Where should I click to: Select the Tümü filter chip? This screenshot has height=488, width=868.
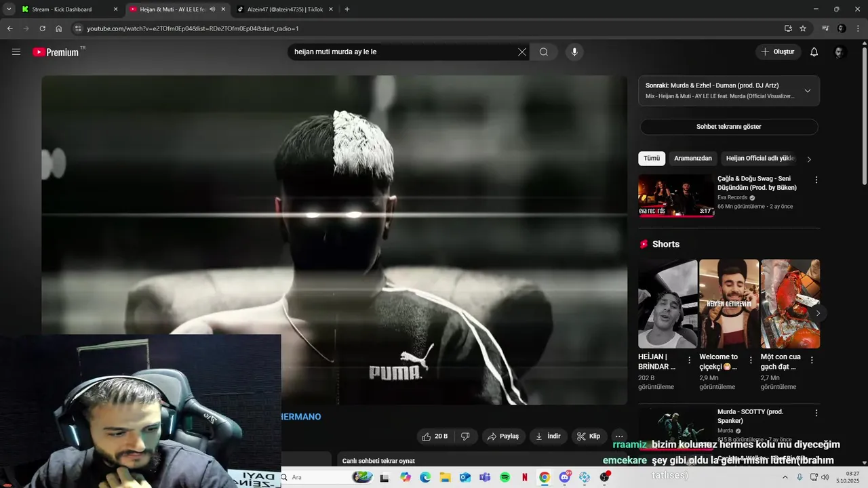(x=652, y=159)
